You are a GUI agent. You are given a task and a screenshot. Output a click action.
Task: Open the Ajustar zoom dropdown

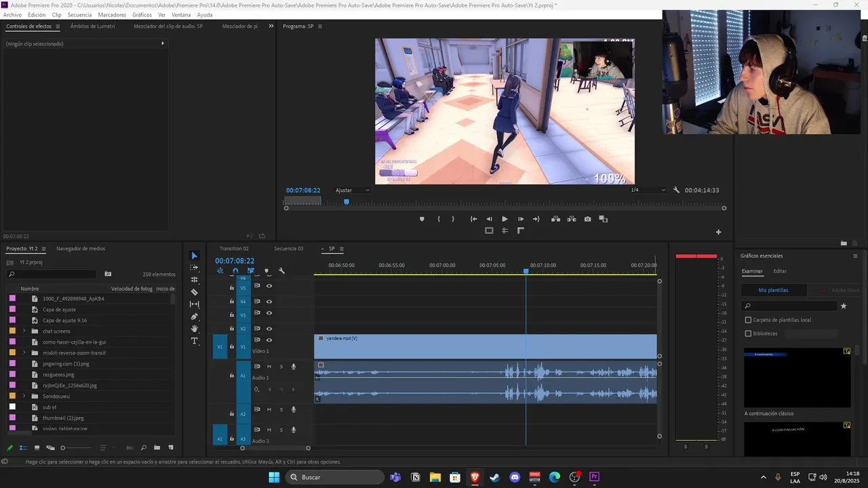[x=353, y=190]
